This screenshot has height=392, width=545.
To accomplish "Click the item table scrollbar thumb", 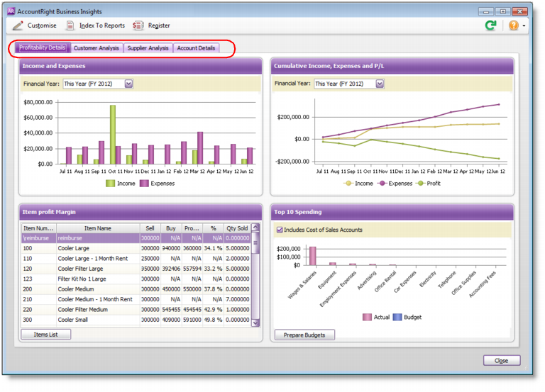I will pyautogui.click(x=255, y=243).
